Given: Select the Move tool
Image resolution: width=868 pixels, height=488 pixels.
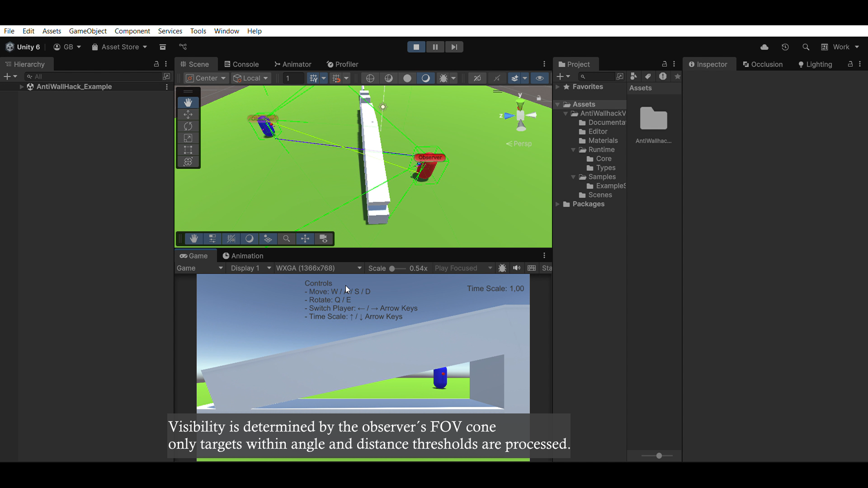Looking at the screenshot, I should point(188,114).
